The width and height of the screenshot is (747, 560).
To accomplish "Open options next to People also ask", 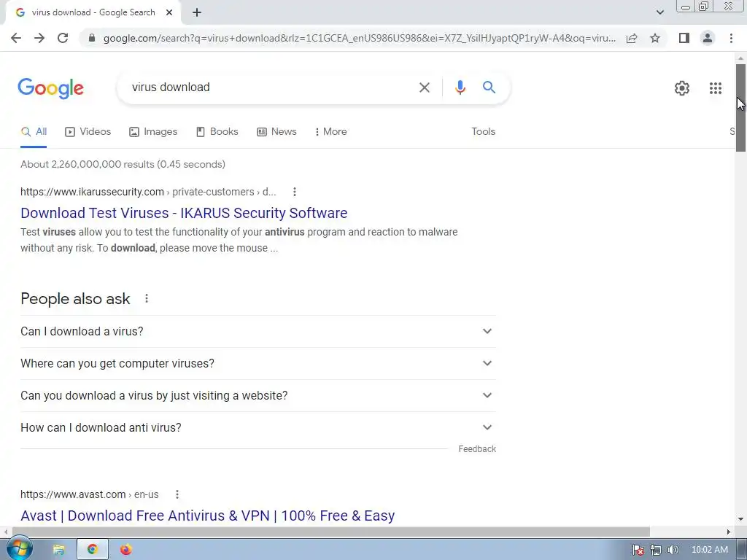I will tap(147, 298).
